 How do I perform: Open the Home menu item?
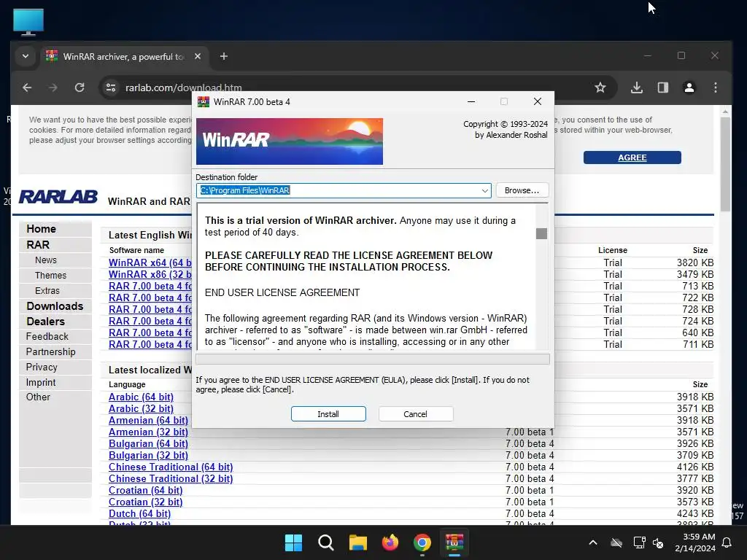42,229
